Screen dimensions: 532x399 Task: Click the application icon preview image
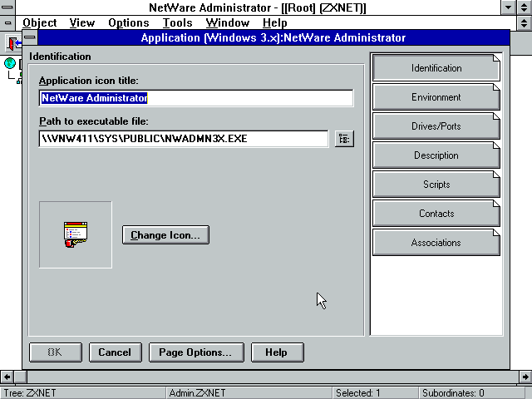click(76, 234)
